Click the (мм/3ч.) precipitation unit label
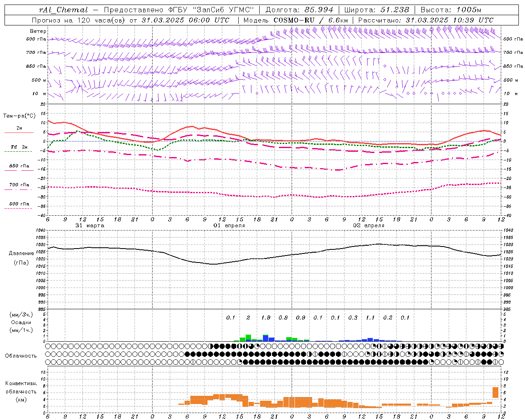 tap(21, 315)
